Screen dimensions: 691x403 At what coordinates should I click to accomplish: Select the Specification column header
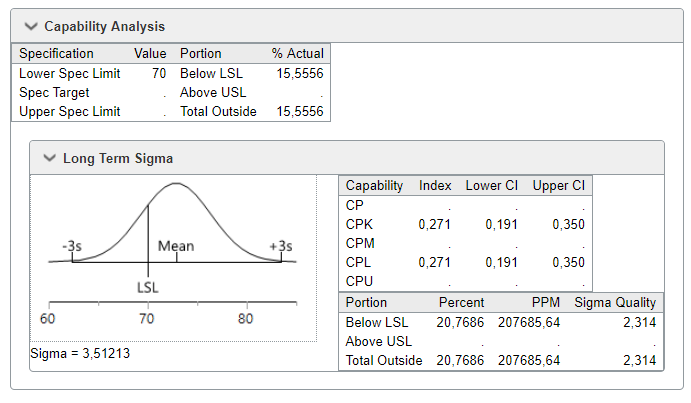(56, 54)
